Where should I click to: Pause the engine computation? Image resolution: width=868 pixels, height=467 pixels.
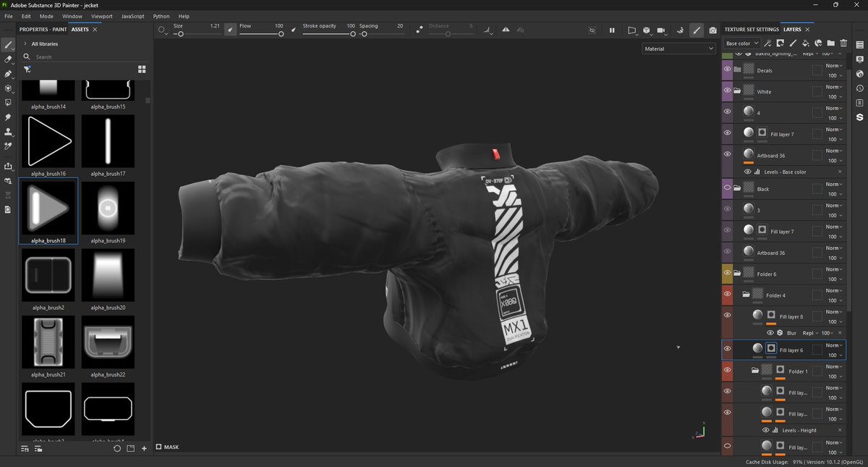[612, 30]
